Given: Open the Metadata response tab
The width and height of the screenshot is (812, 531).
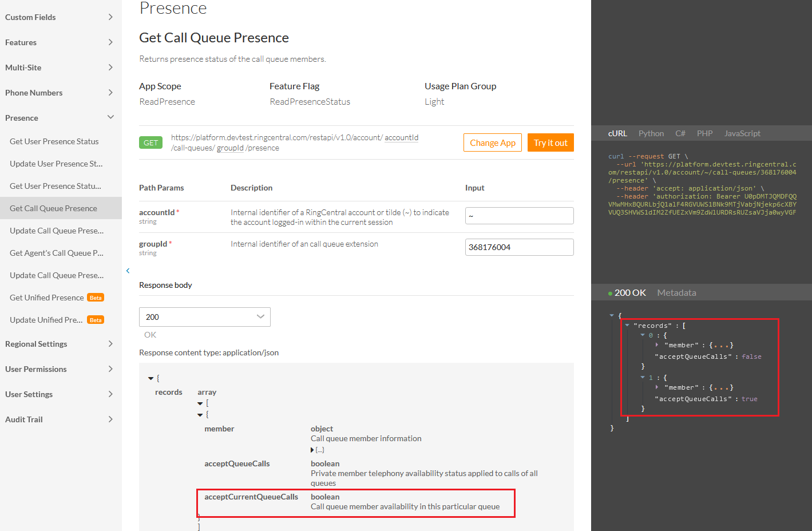Looking at the screenshot, I should click(677, 292).
